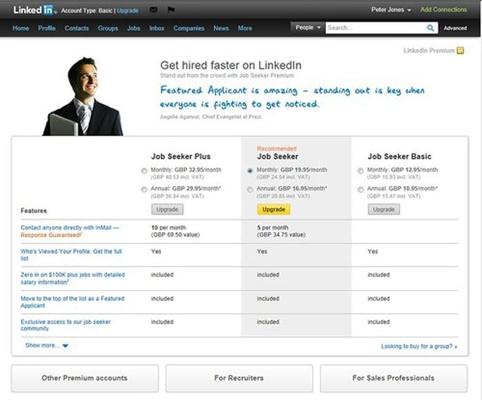
Task: Open the For Sales Professionals button
Action: (394, 378)
